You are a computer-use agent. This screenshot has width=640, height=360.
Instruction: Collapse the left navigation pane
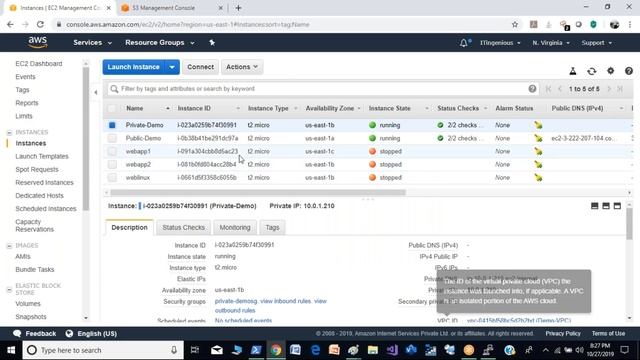coord(96,92)
